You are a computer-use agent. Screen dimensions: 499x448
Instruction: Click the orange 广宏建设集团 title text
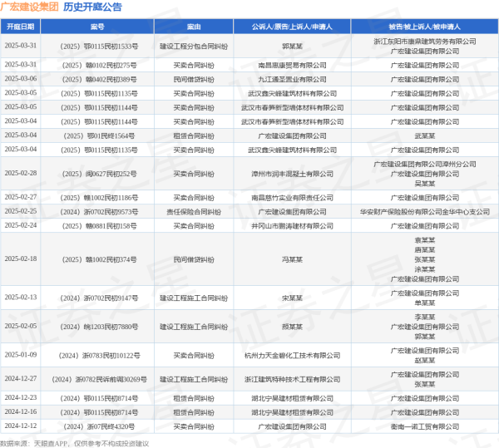[29, 7]
